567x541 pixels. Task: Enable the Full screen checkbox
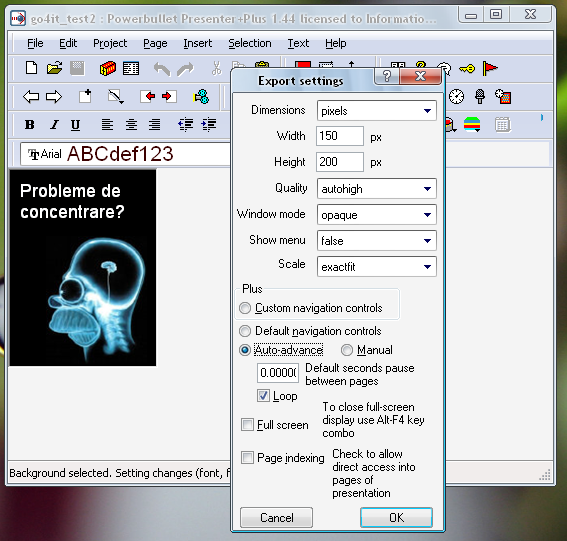[x=247, y=425]
